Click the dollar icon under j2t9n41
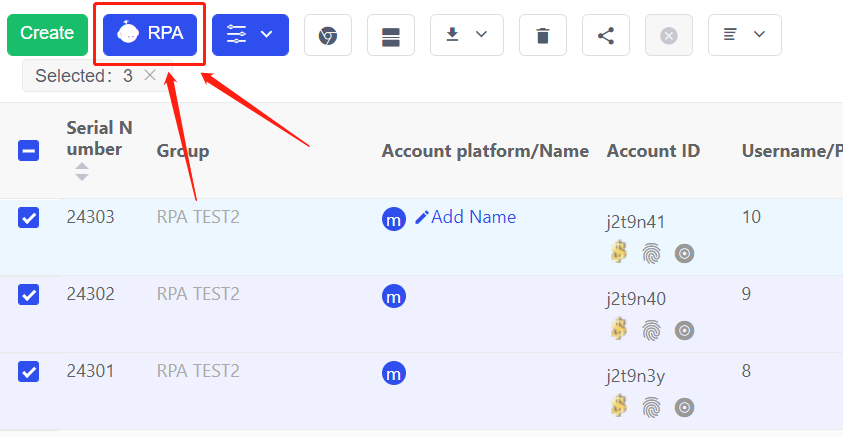Viewport: 843px width, 437px height. tap(619, 252)
